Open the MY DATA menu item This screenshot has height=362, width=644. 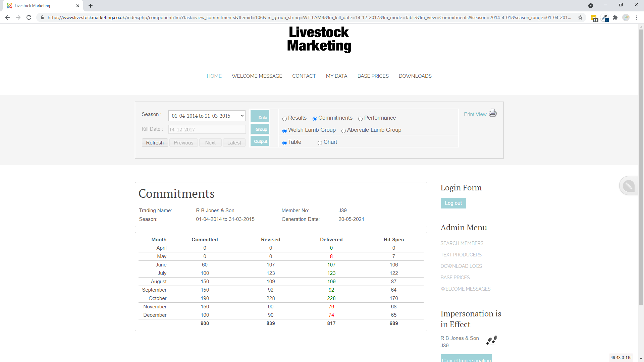[336, 76]
